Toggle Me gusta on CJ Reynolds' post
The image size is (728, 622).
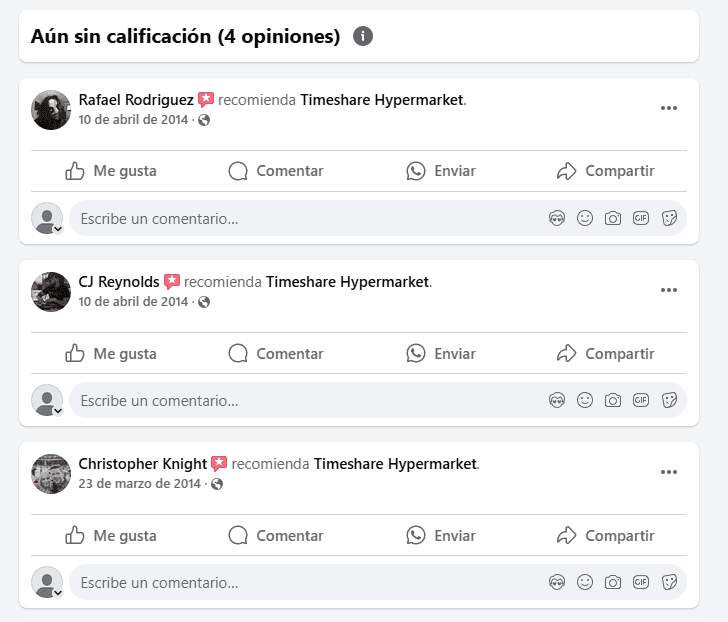point(111,353)
